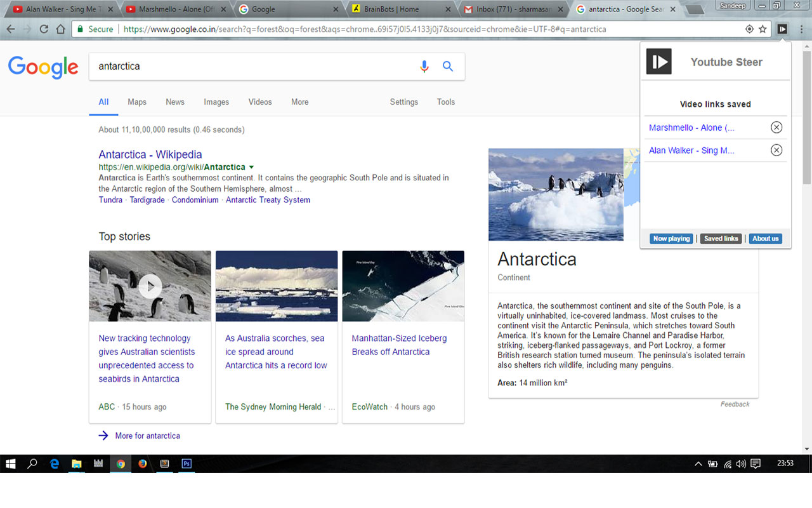Viewport: 812px width, 508px height.
Task: Expand the Wikipedia result green dropdown arrow
Action: coord(251,167)
